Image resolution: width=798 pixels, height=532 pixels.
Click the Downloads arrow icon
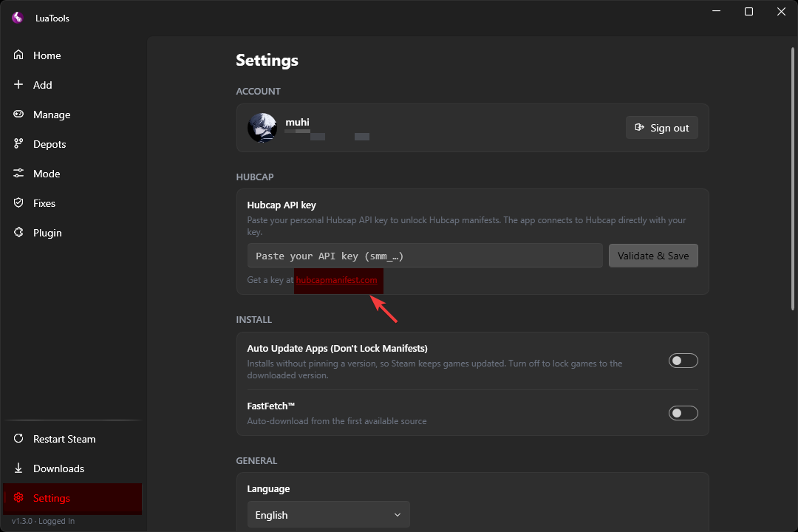18,468
